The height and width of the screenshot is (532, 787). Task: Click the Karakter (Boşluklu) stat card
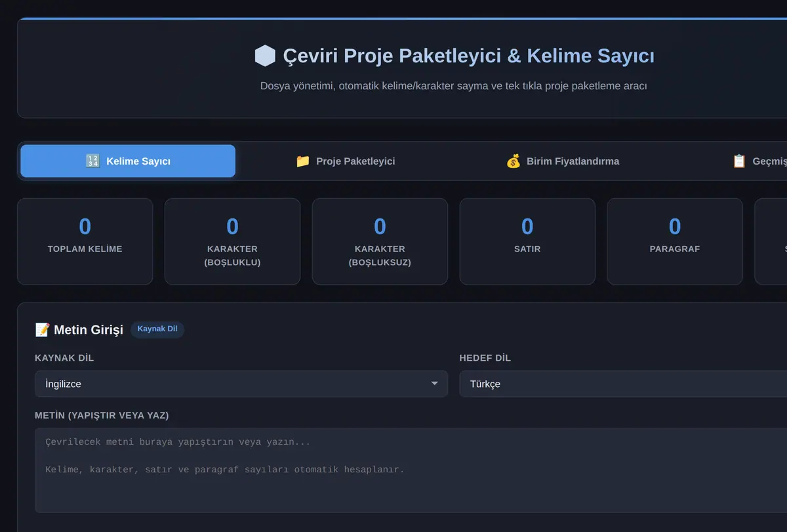pyautogui.click(x=232, y=241)
